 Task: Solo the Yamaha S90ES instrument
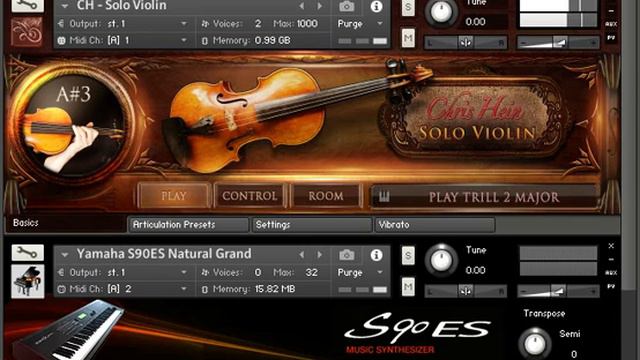pos(408,256)
